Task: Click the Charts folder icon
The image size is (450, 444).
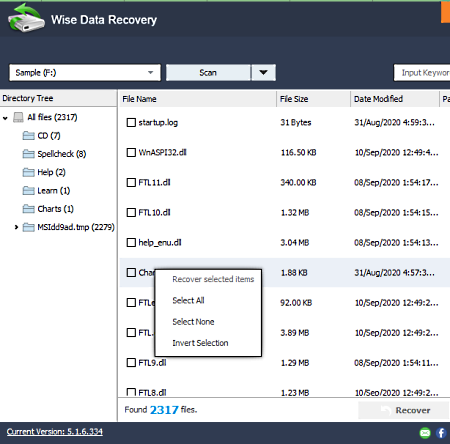Action: (x=28, y=209)
